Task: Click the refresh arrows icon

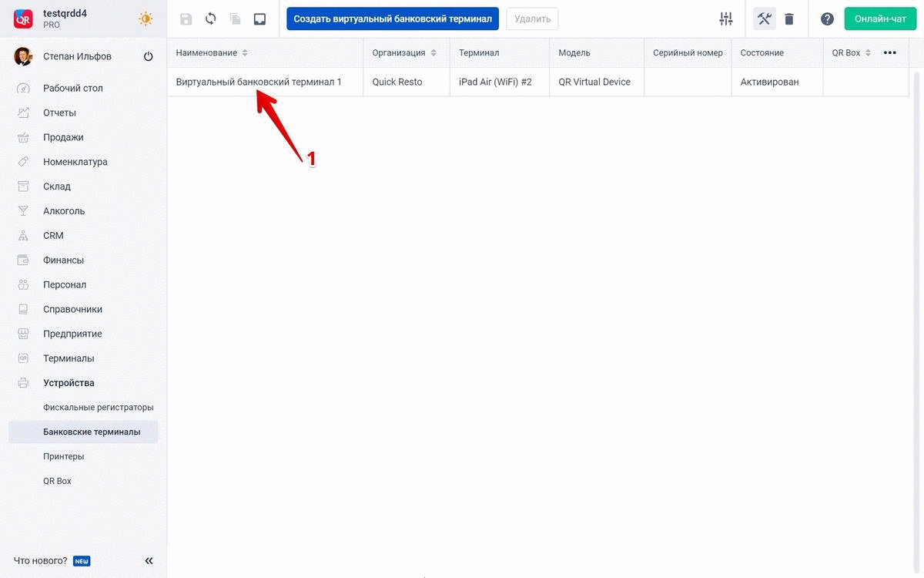Action: coord(210,19)
